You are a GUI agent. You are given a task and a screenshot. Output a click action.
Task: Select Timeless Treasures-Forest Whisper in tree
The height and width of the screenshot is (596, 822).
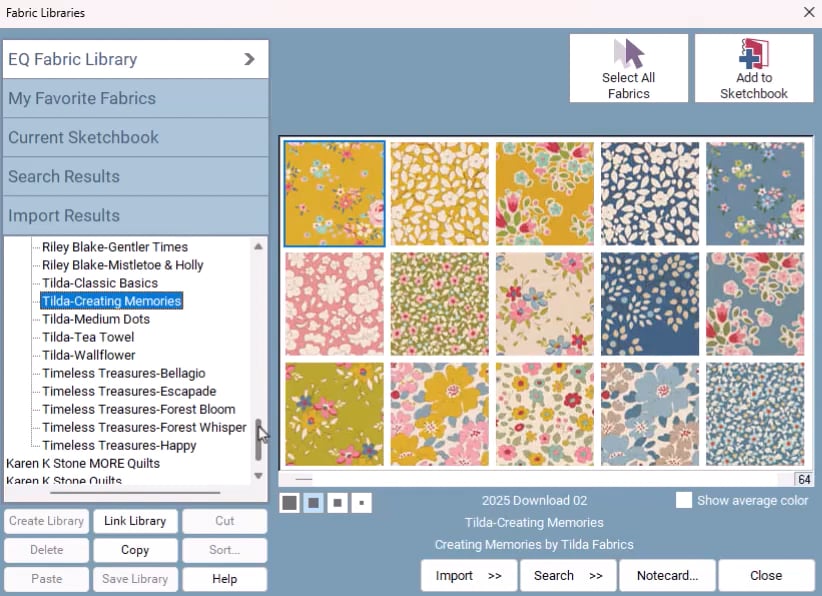(x=144, y=428)
